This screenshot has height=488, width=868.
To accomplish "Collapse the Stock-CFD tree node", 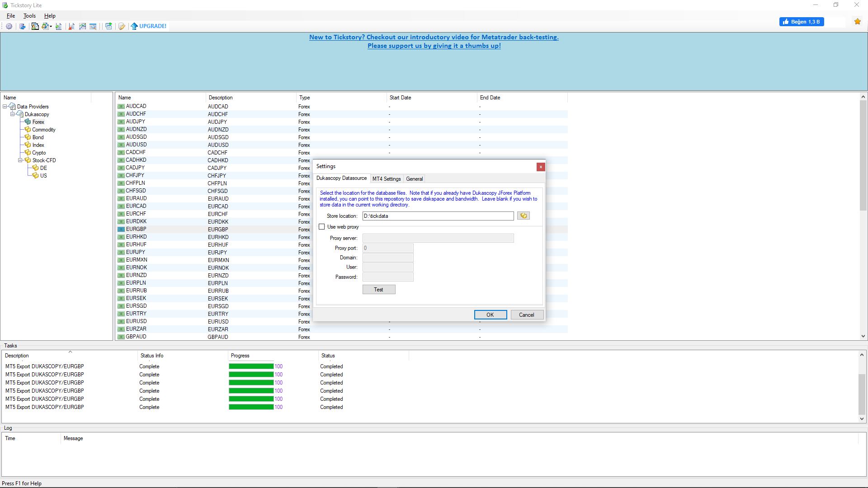I will (x=20, y=160).
